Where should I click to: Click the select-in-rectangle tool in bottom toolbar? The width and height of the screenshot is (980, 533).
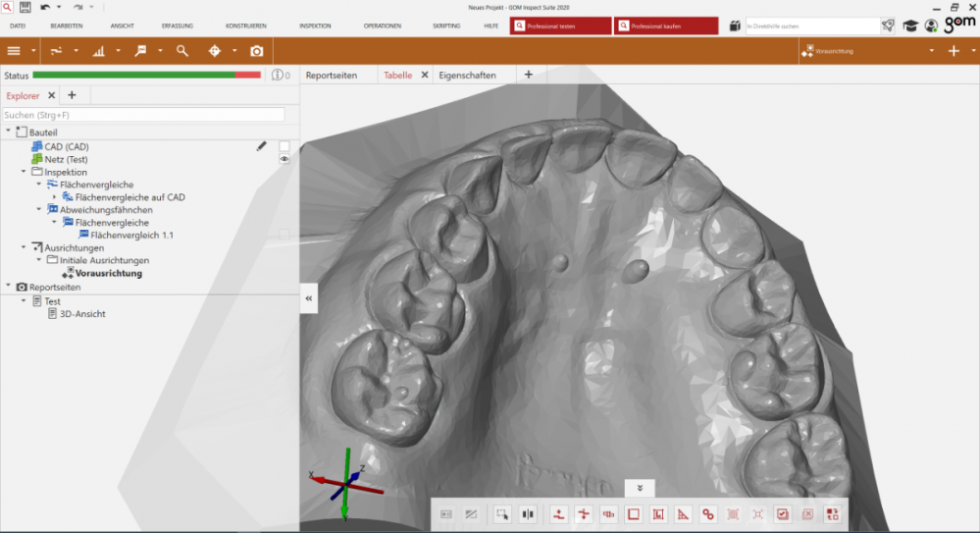(502, 513)
